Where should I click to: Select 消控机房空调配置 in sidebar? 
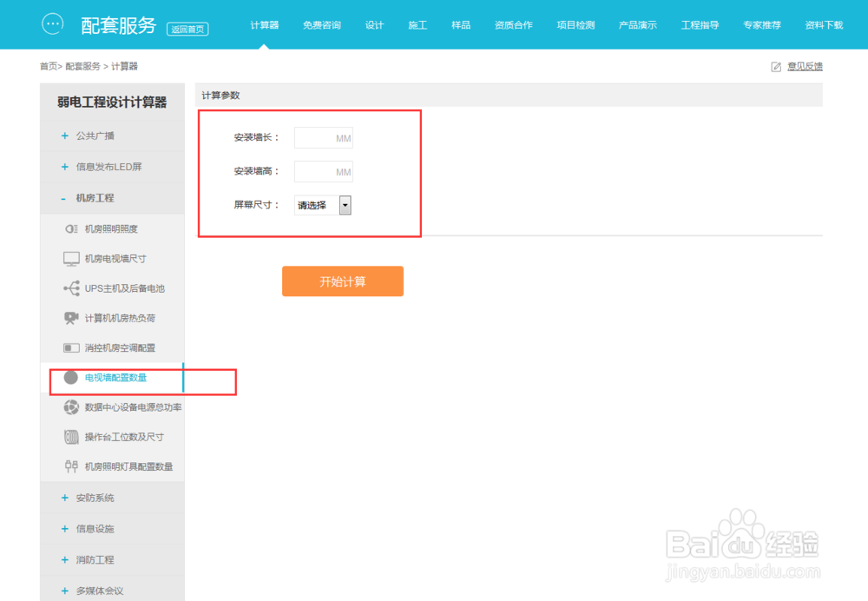(x=120, y=348)
